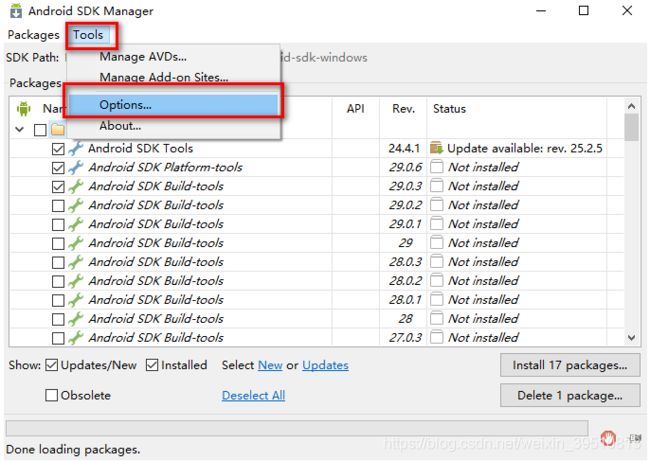Open the Packages menu
The width and height of the screenshot is (650, 461).
34,35
